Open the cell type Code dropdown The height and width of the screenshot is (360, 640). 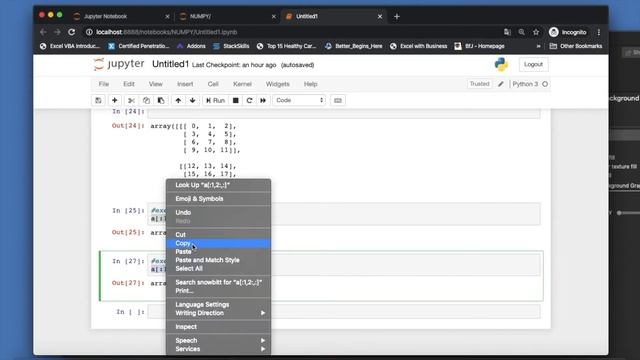[299, 100]
